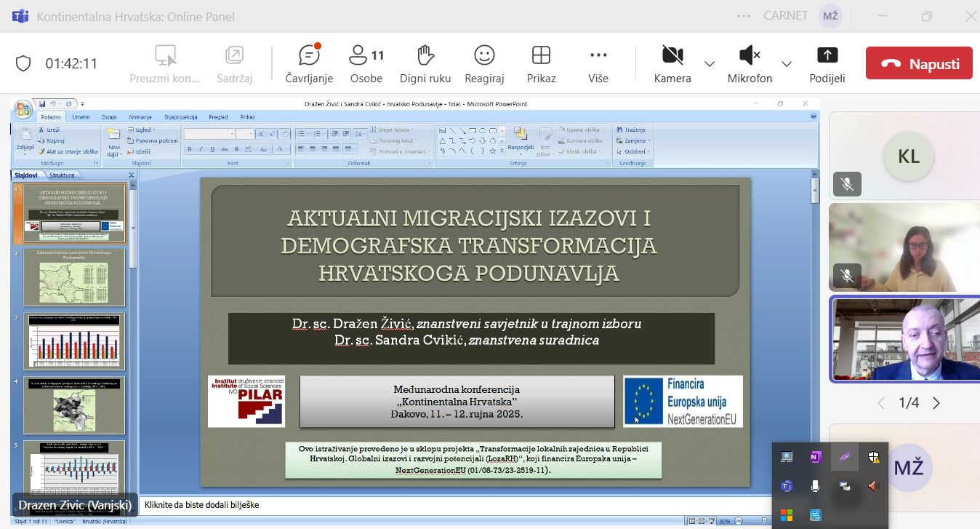Raise hand with Digni ruku
The width and height of the screenshot is (980, 529).
[x=425, y=63]
